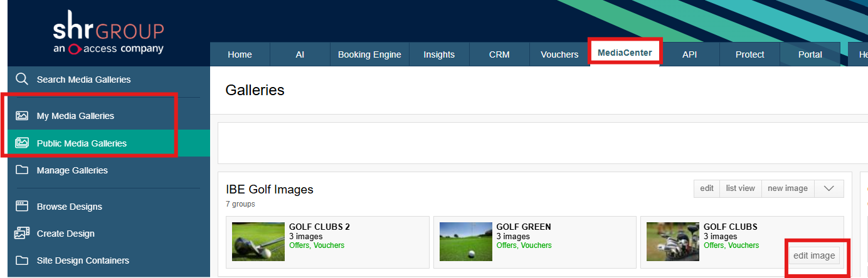
Task: Click the Public Media Galleries image icon
Action: click(x=22, y=143)
